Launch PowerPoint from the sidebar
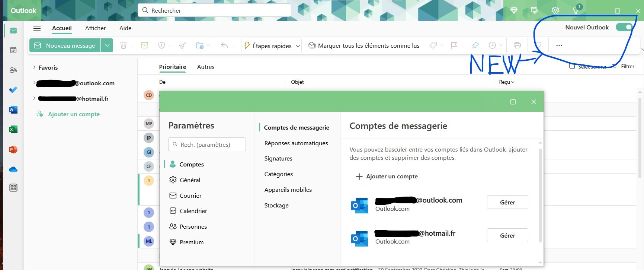This screenshot has height=270, width=644. [13, 150]
